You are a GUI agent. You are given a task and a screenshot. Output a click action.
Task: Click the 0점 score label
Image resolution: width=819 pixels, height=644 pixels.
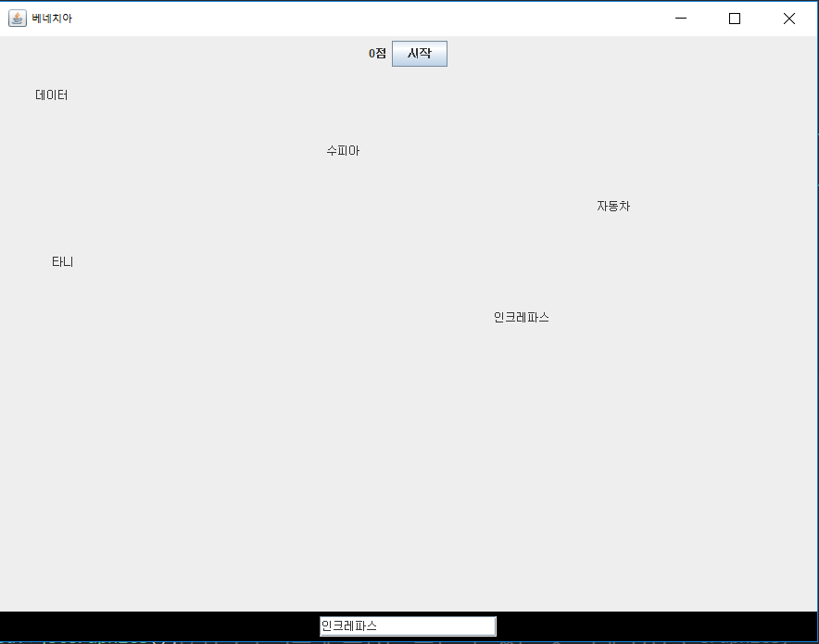(x=376, y=53)
